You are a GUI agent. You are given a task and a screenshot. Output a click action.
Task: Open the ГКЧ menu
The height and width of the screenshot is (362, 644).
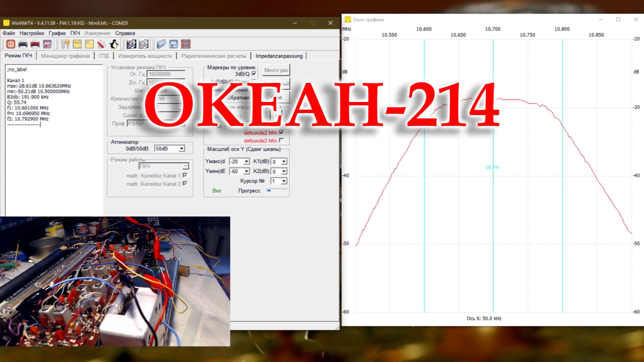(x=75, y=33)
